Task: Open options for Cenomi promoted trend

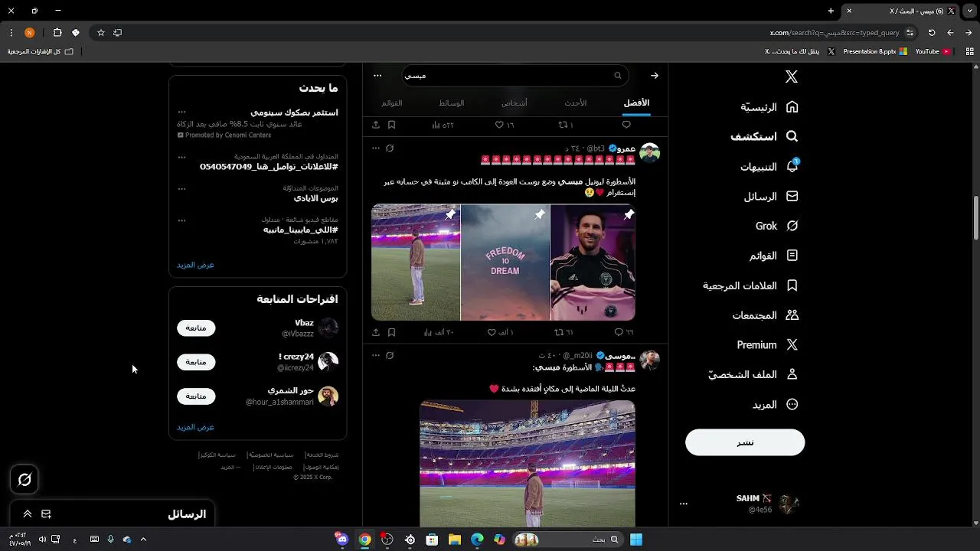Action: [181, 112]
